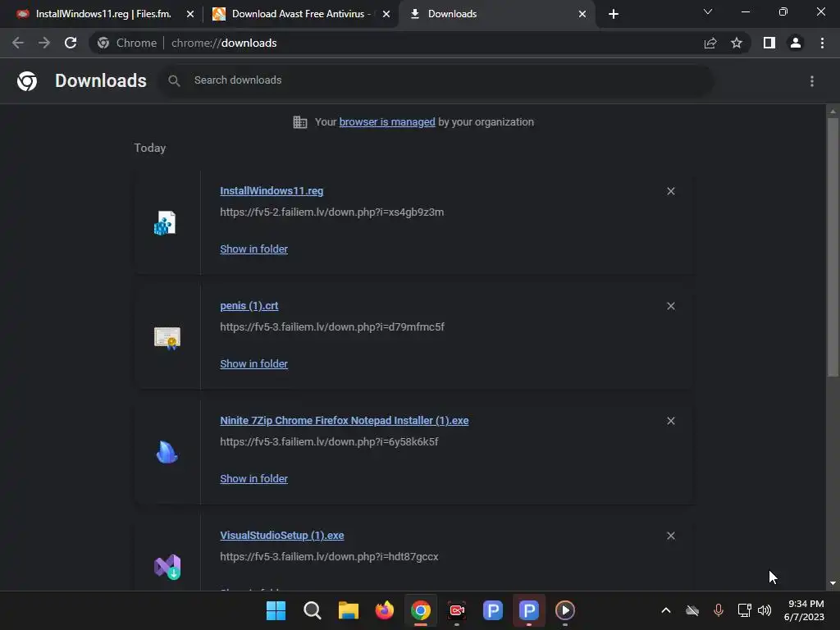Click the InstallWindows11.reg registry file icon
The image size is (840, 630).
point(165,223)
